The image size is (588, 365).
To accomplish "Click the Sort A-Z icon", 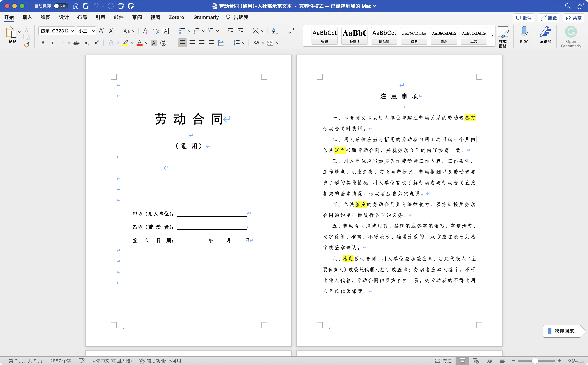I will [x=275, y=31].
